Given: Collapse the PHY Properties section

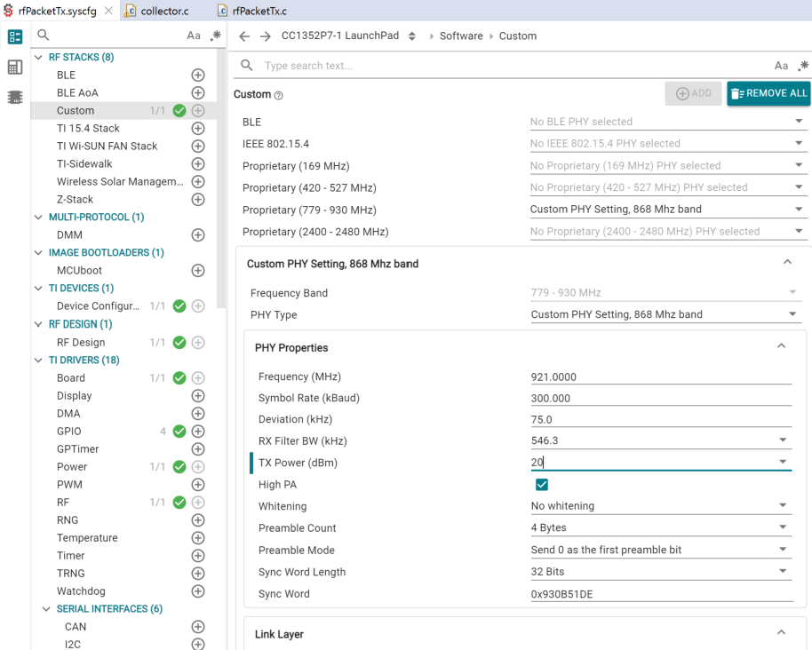Looking at the screenshot, I should [781, 346].
